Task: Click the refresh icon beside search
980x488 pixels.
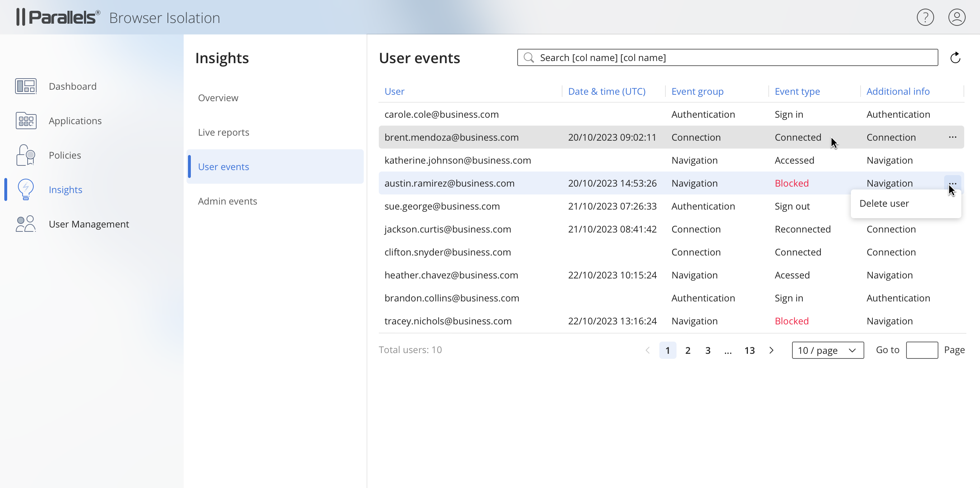Action: [955, 58]
